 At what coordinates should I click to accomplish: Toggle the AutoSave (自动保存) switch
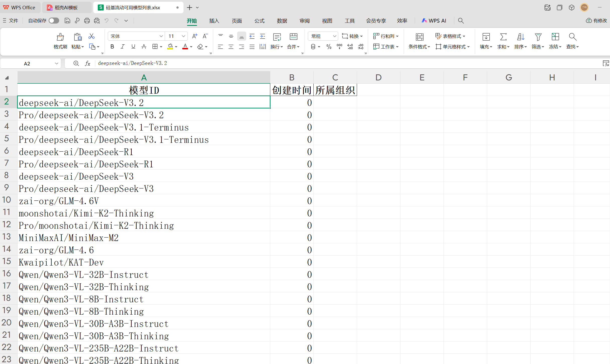54,21
